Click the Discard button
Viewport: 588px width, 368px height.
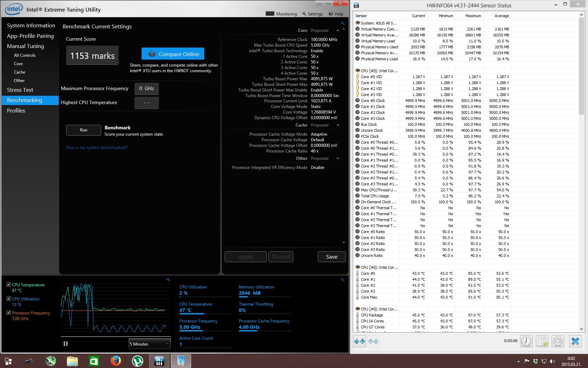pyautogui.click(x=281, y=257)
